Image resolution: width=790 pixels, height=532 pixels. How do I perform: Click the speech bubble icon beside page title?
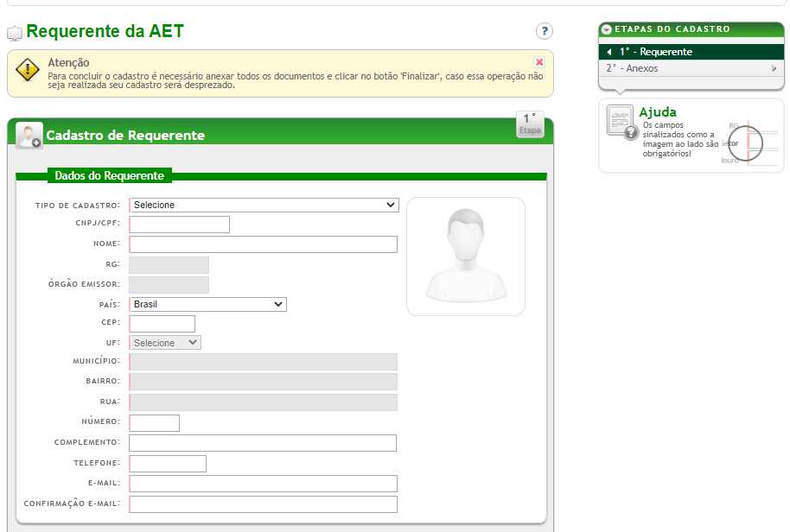(x=15, y=34)
